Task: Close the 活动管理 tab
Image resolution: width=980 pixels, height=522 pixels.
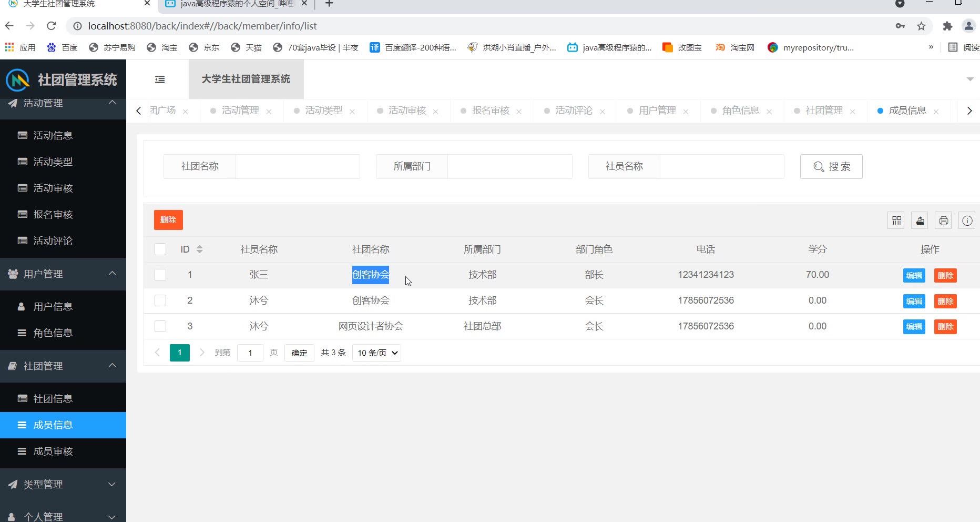Action: coord(269,112)
